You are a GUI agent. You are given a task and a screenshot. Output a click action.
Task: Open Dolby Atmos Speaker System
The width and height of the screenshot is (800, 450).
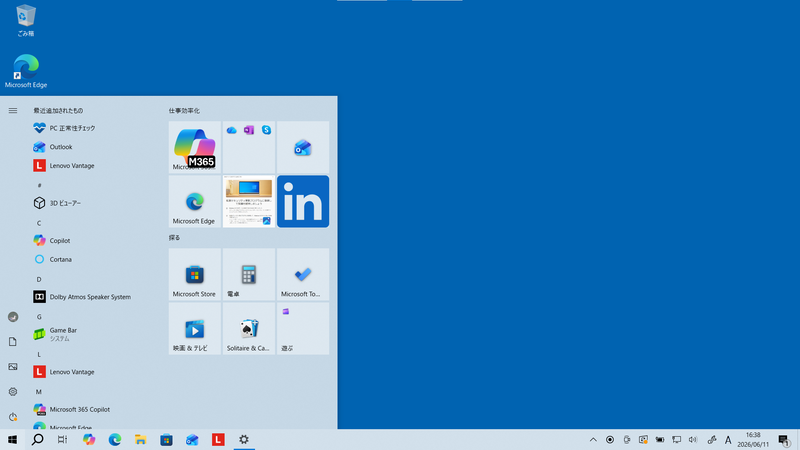(92, 297)
